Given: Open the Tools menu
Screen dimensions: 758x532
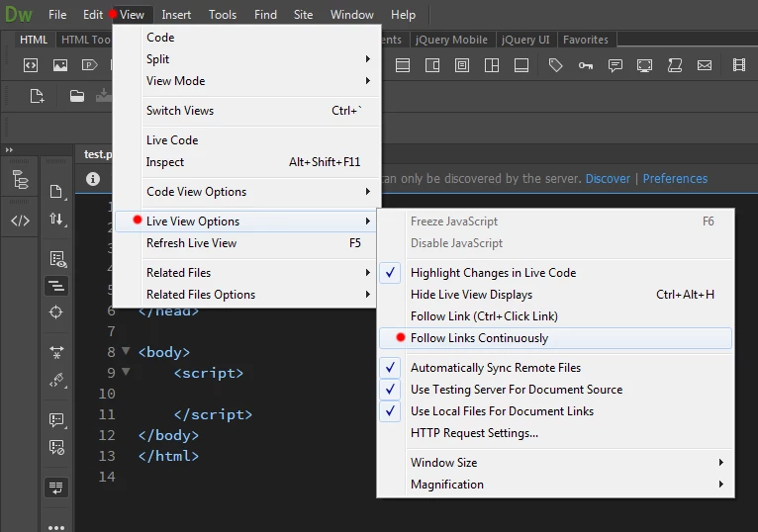Looking at the screenshot, I should [223, 15].
